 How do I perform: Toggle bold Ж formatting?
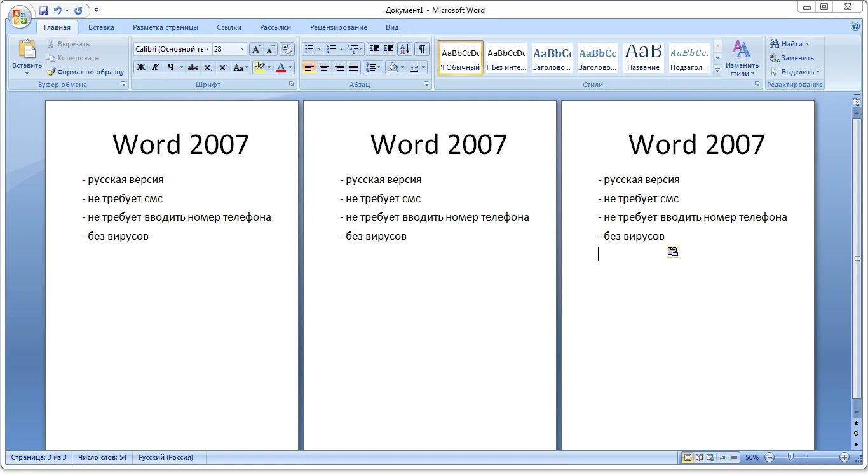click(140, 67)
